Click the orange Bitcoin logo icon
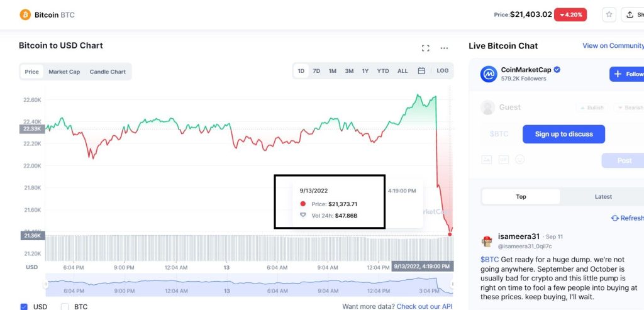Viewport: 644px width, 310px height. pyautogui.click(x=25, y=15)
